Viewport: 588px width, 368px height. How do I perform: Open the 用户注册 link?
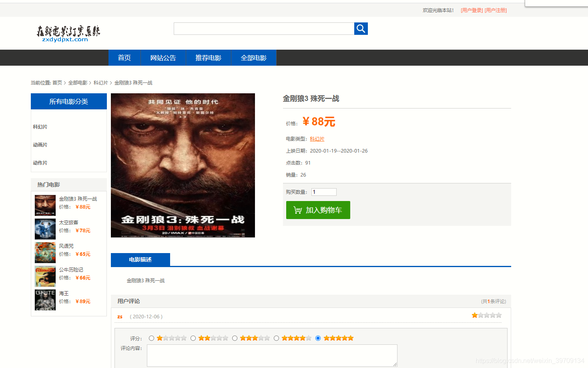tap(496, 10)
